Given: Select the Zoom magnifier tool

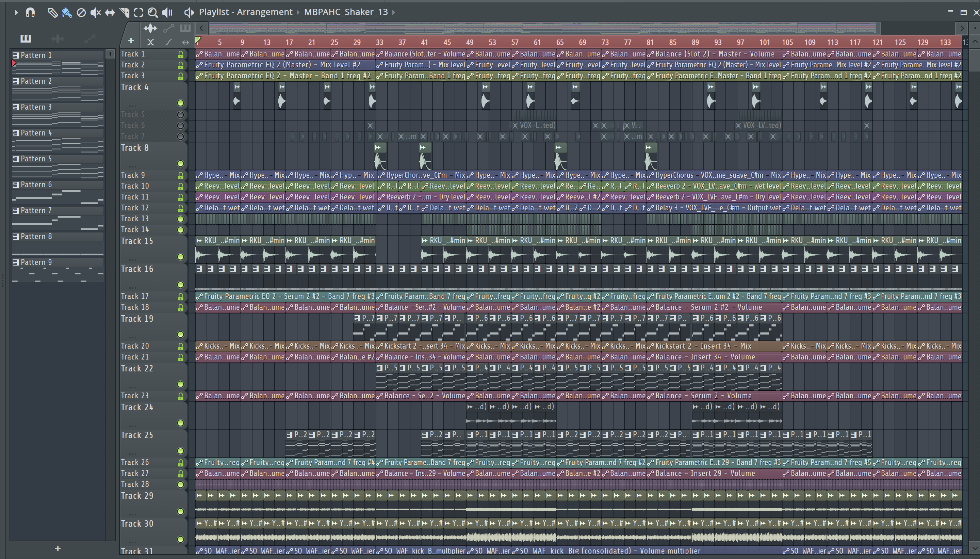Looking at the screenshot, I should click(x=152, y=12).
